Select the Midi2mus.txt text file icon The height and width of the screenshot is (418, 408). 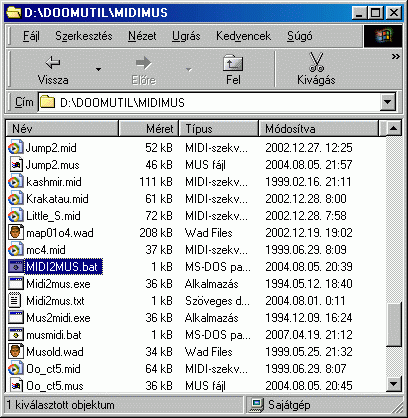coord(15,300)
